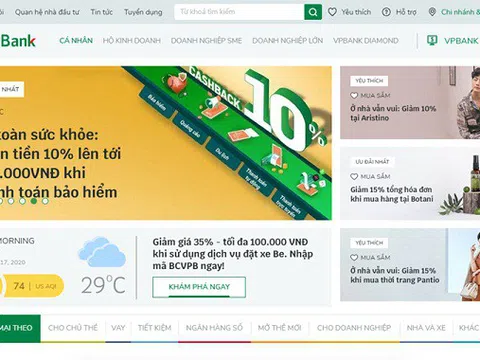Switch to the MỞ THẺ MỚI tab
480x360 pixels.
click(x=280, y=328)
